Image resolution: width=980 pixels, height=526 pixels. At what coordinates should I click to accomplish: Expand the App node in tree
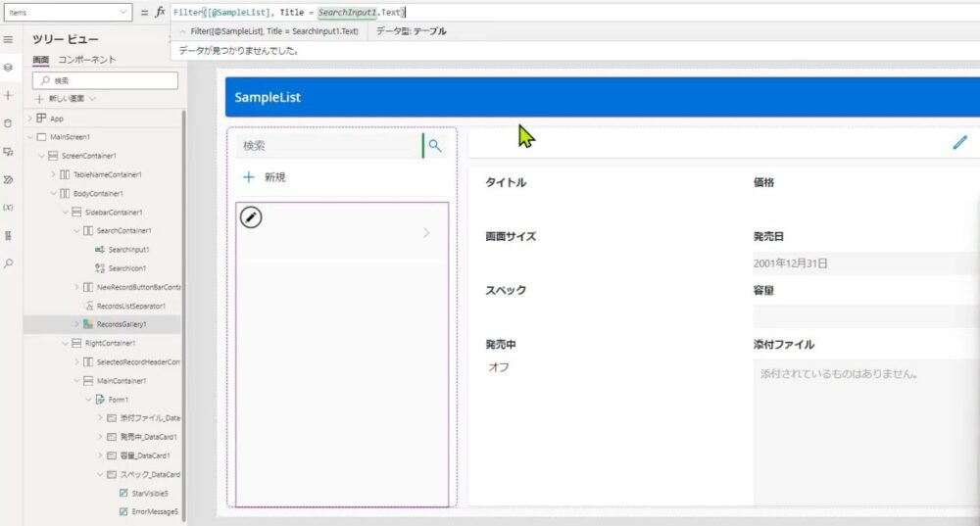(x=29, y=119)
